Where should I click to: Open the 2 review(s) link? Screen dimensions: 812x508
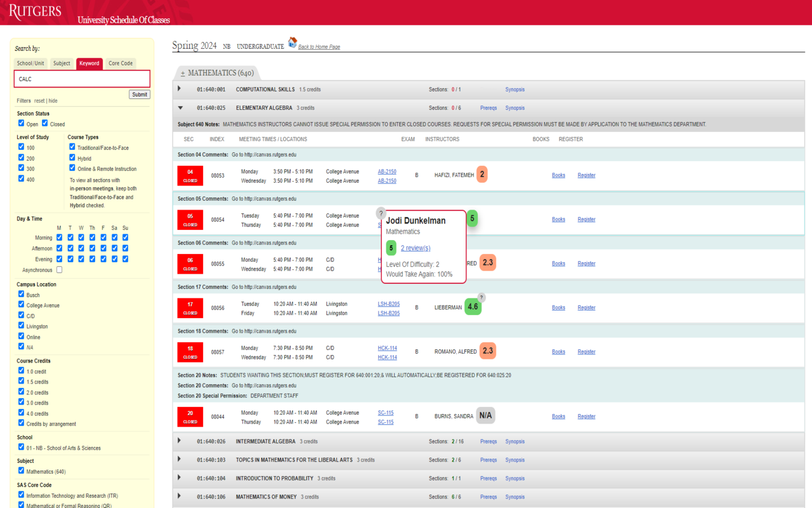point(416,248)
